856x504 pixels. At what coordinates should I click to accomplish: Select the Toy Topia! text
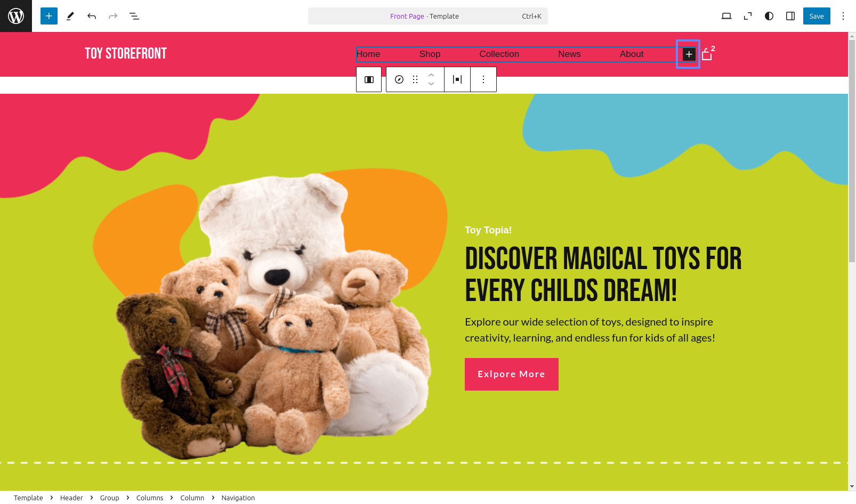coord(488,230)
